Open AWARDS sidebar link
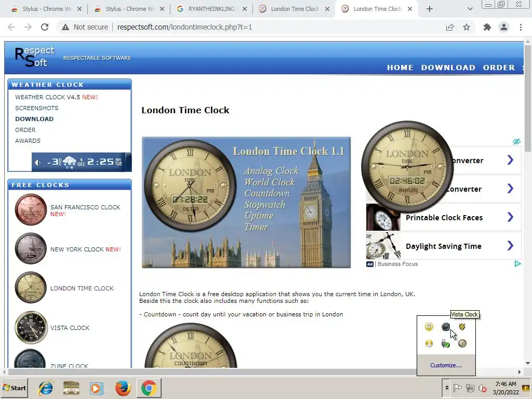Viewport: 532px width, 399px height. pyautogui.click(x=28, y=140)
